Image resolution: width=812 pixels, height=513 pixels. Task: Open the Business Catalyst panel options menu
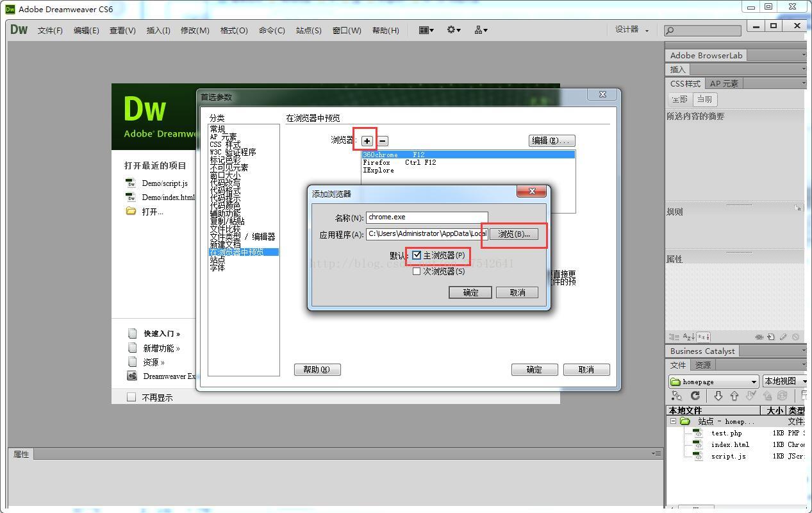(x=804, y=351)
